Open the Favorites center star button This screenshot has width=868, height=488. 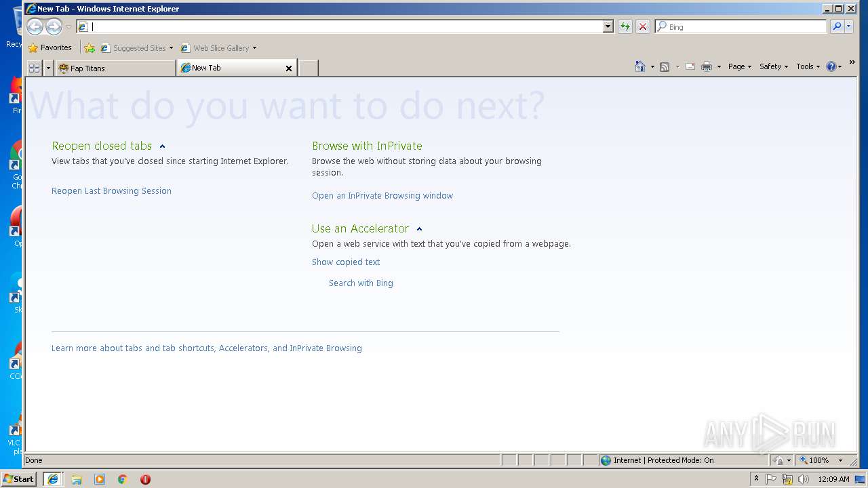pyautogui.click(x=50, y=47)
